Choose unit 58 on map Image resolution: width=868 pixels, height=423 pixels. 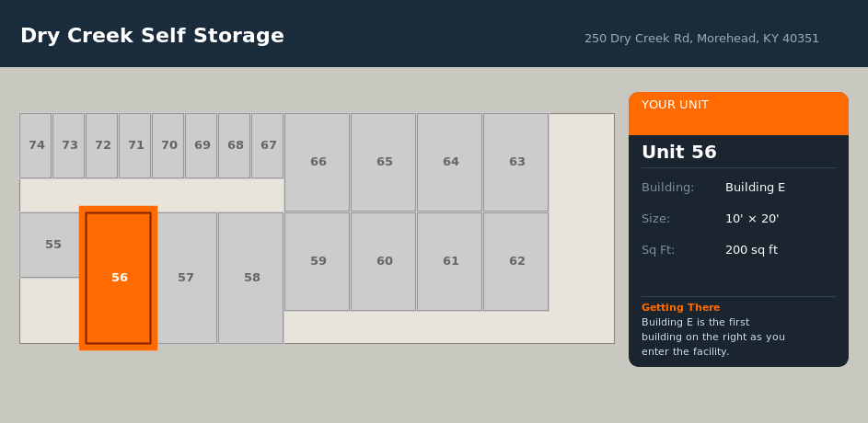(x=251, y=278)
